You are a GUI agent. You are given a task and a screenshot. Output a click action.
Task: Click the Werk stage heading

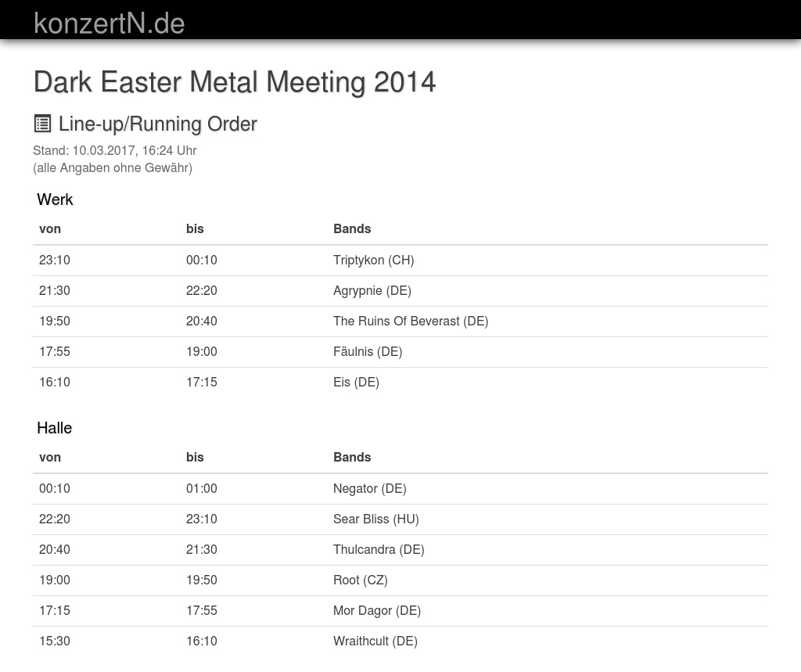(x=55, y=199)
